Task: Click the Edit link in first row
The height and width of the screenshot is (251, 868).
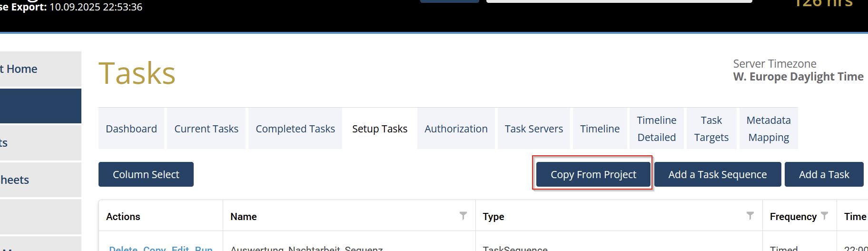Action: click(180, 248)
